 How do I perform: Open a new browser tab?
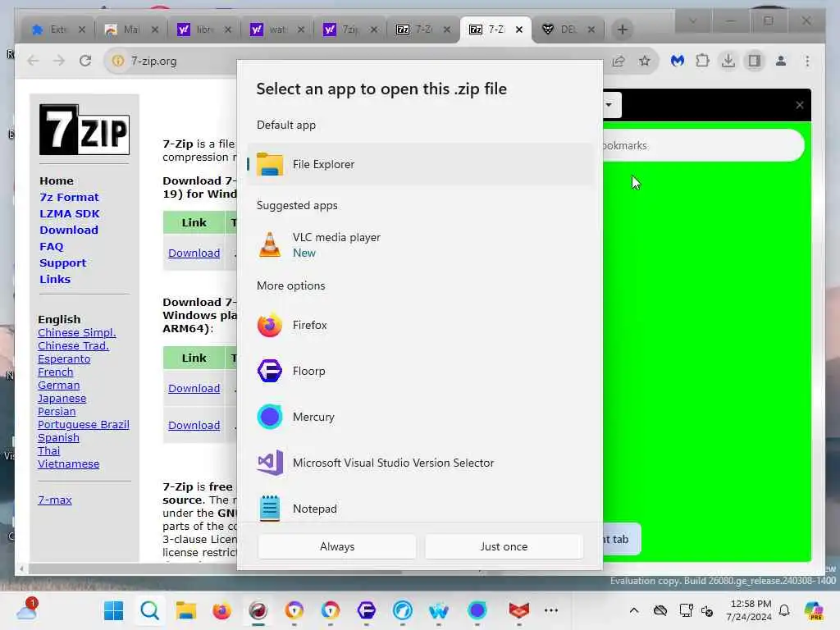622,30
